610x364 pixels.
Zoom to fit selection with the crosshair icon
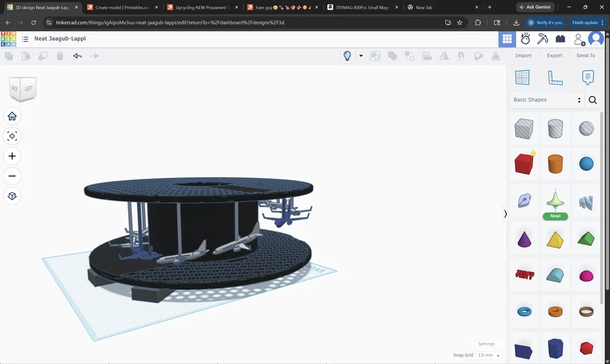point(12,136)
